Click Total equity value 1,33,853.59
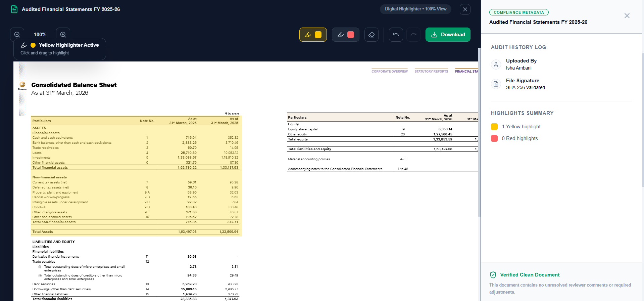 (442, 139)
